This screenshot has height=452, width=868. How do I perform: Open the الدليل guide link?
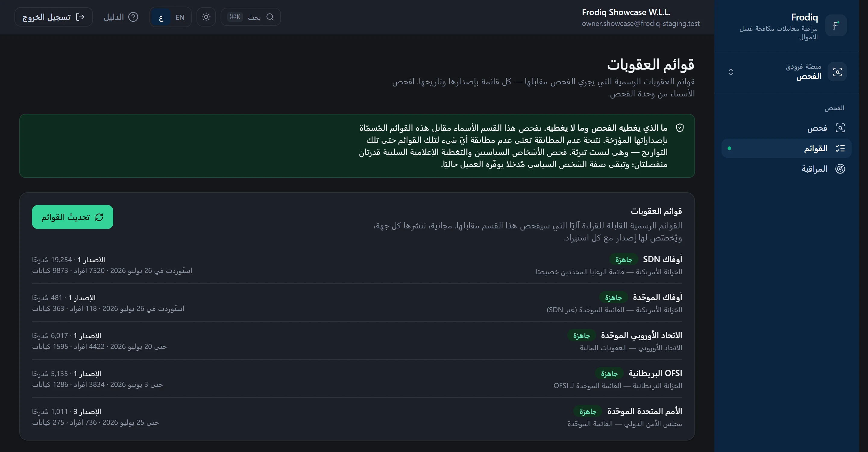pos(121,17)
